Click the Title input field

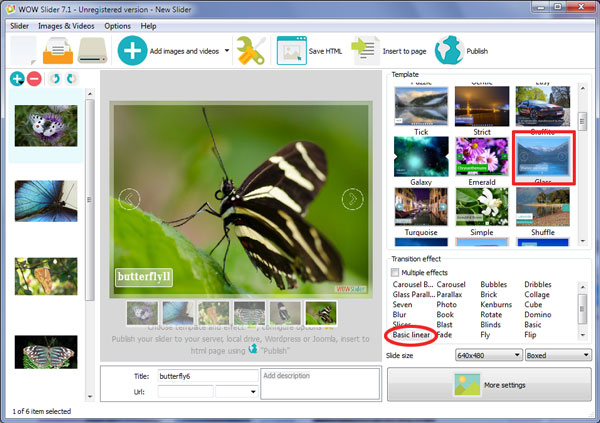click(208, 376)
